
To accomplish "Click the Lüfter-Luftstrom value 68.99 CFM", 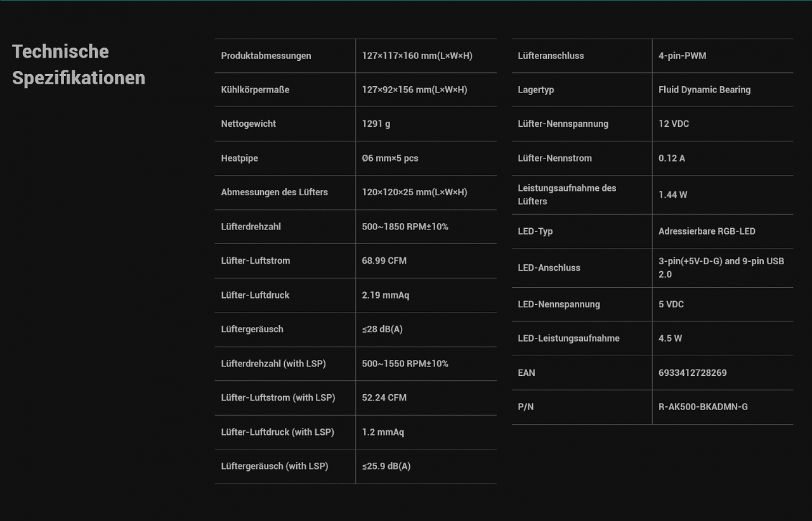I will point(384,261).
